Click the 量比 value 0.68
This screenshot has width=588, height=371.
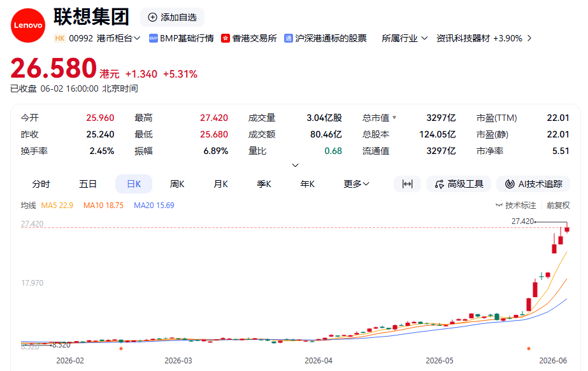[333, 151]
